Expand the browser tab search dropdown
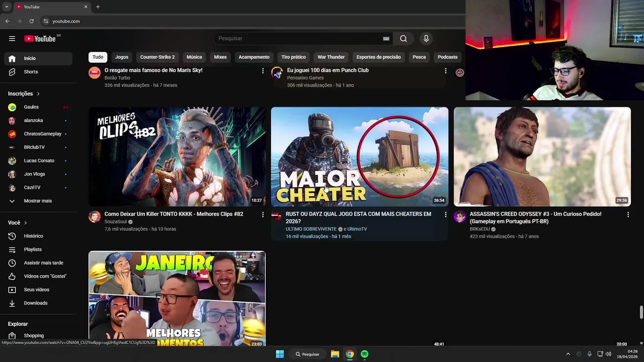The height and width of the screenshot is (362, 644). [6, 7]
